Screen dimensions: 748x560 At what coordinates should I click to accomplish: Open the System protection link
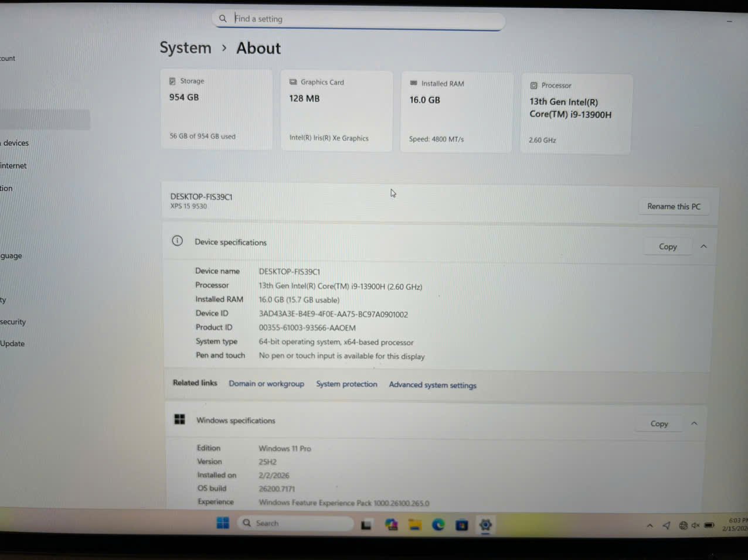point(346,384)
